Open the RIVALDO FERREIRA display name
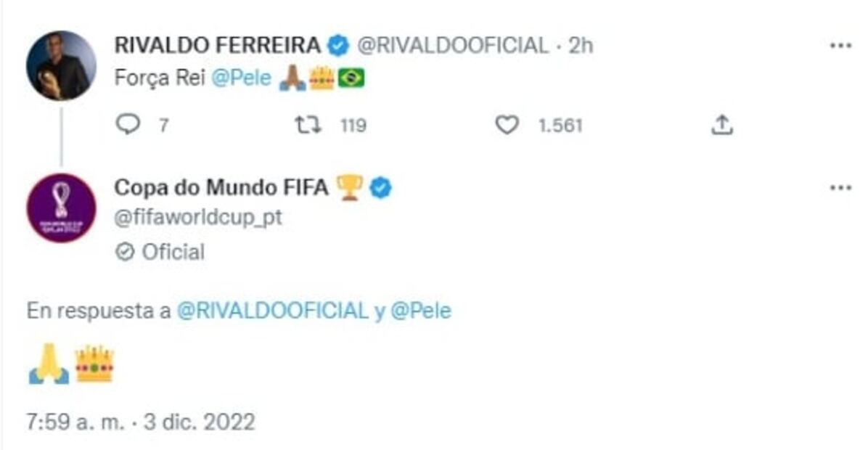 point(217,45)
